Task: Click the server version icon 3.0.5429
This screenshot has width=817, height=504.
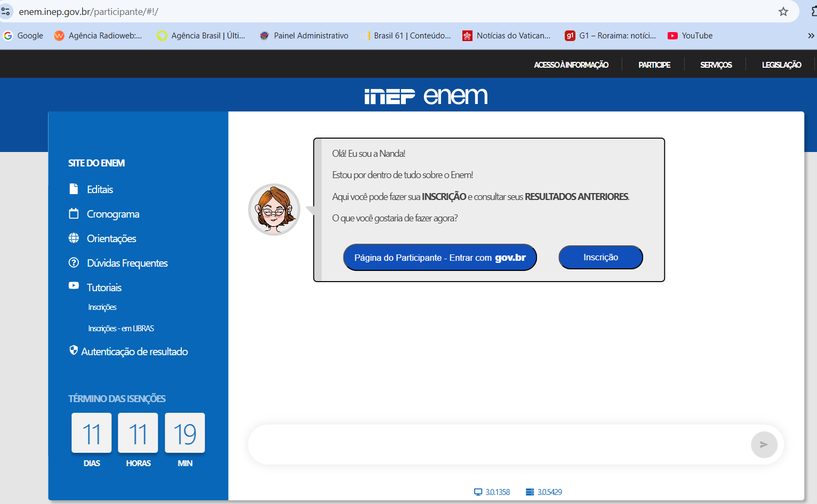Action: 530,492
